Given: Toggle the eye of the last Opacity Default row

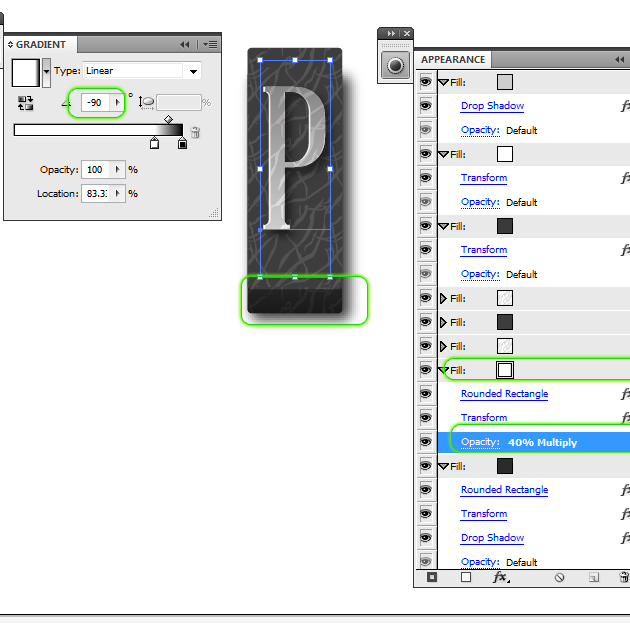Looking at the screenshot, I should tap(426, 562).
